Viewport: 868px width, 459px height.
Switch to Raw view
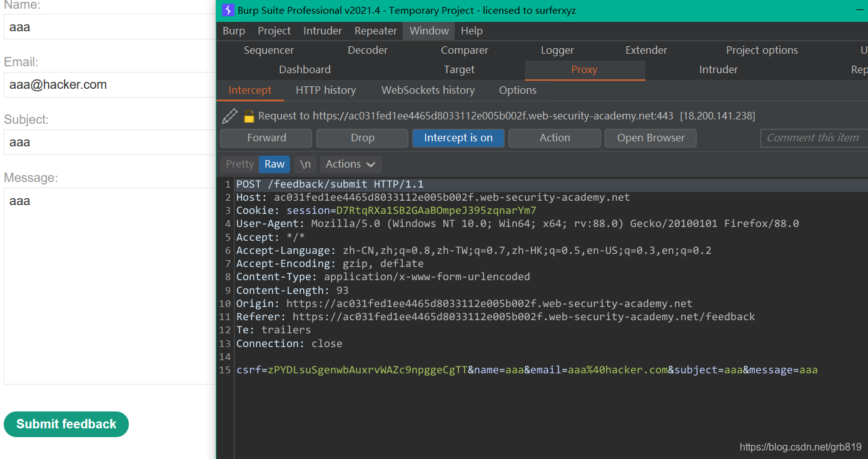point(275,164)
